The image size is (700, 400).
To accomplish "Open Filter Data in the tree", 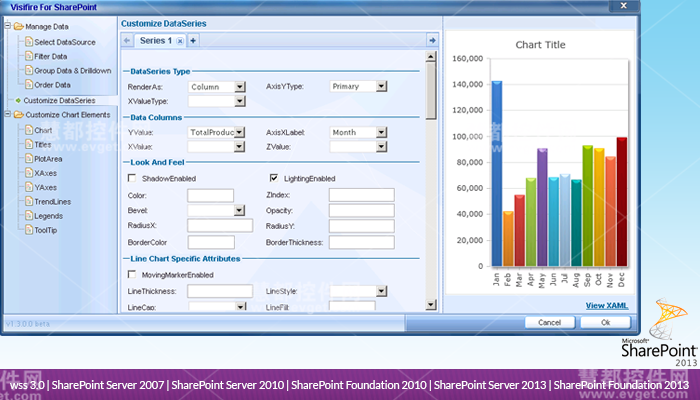I will point(50,56).
